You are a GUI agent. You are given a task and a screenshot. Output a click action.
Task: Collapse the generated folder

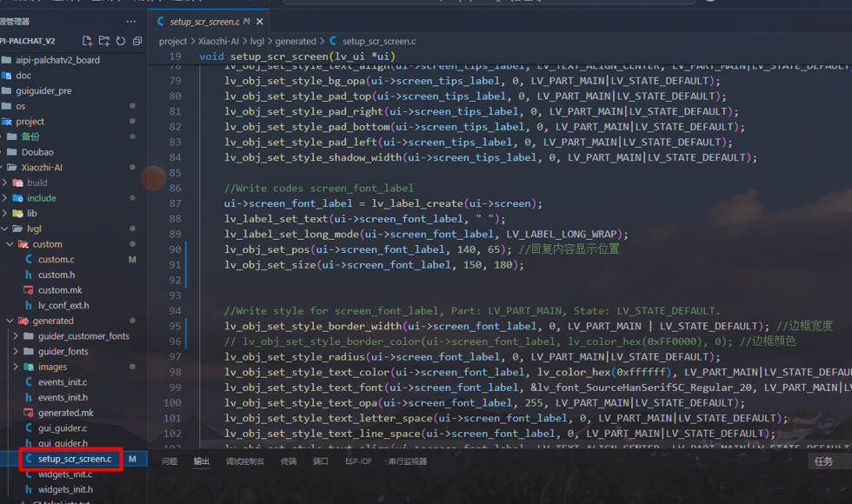coord(52,321)
